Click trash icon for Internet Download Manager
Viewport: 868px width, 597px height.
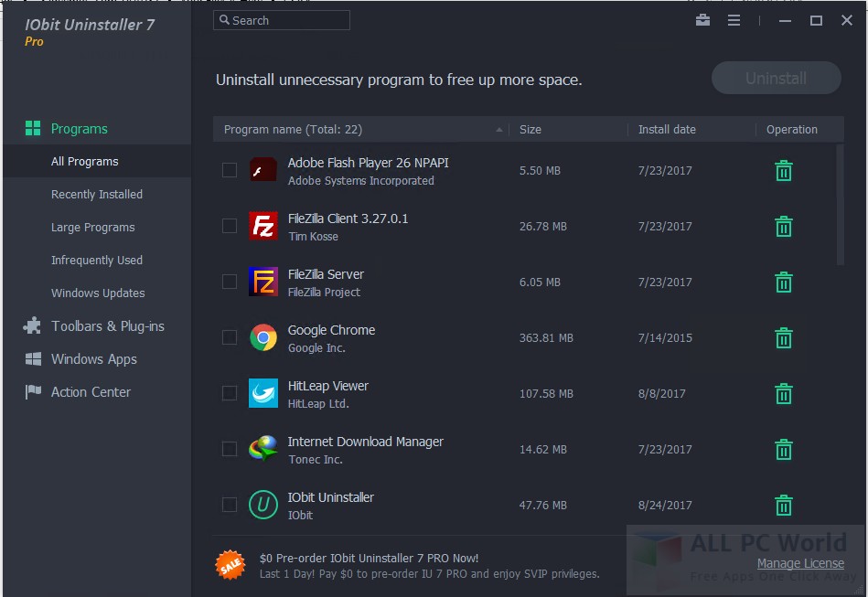pyautogui.click(x=783, y=449)
